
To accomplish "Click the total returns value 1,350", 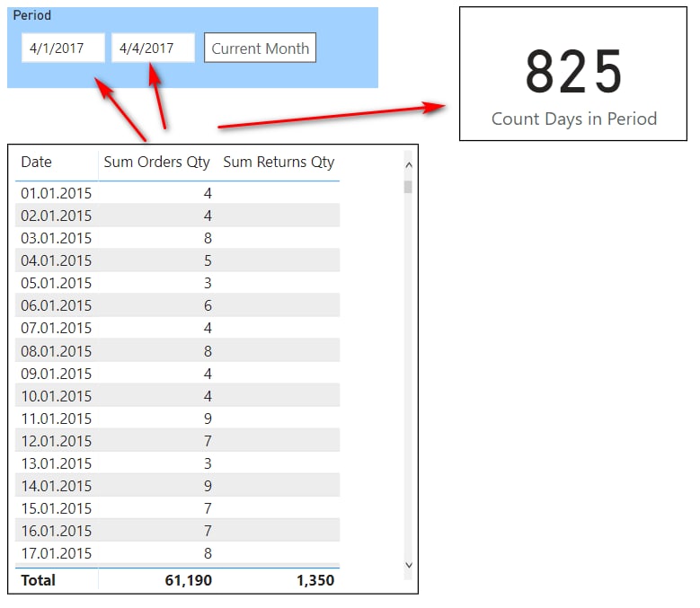I will tap(315, 580).
